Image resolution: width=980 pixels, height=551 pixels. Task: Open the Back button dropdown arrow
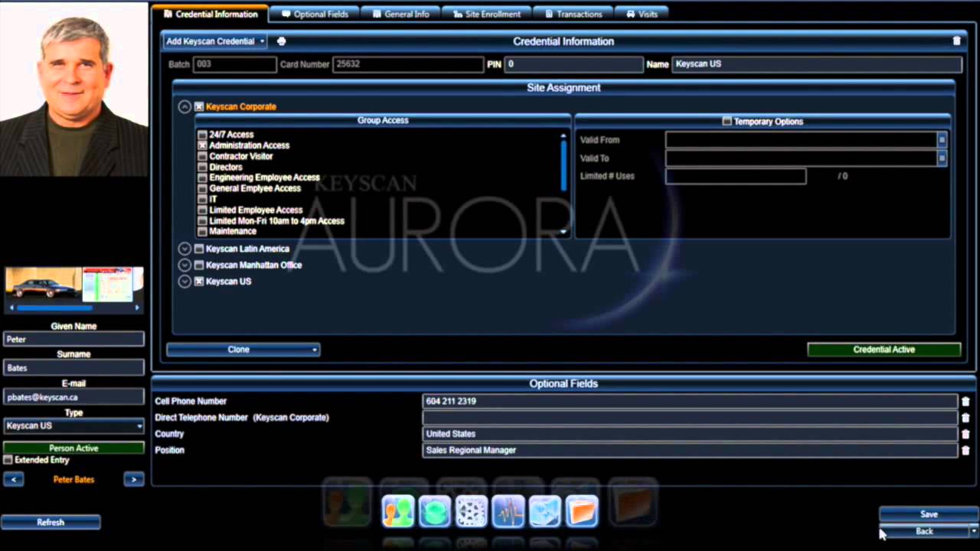pyautogui.click(x=973, y=531)
